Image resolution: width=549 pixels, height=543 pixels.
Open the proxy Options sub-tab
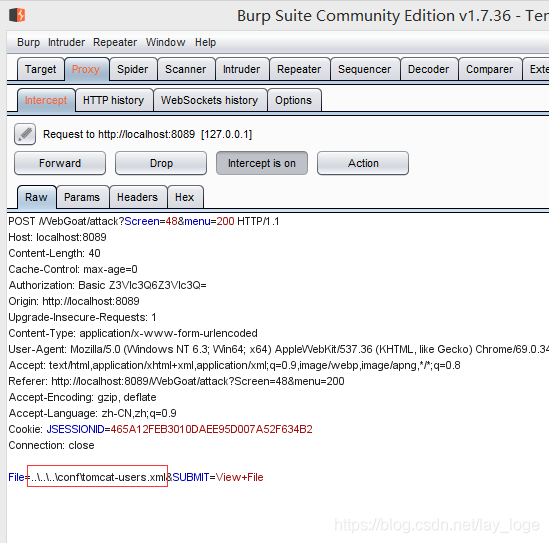(x=293, y=100)
